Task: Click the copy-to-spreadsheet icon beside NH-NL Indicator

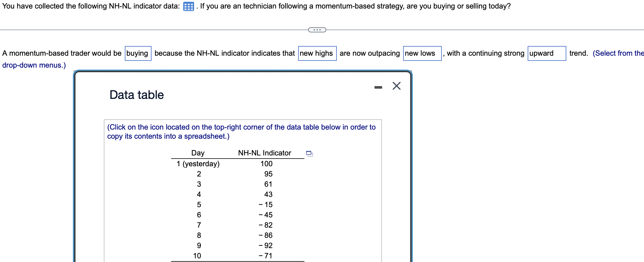Action: coord(309,154)
